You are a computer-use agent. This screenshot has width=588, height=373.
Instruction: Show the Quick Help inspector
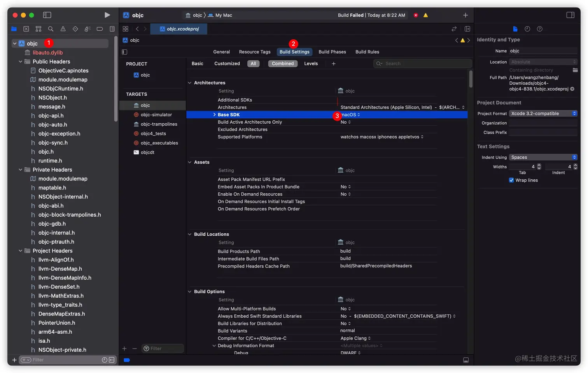click(539, 29)
